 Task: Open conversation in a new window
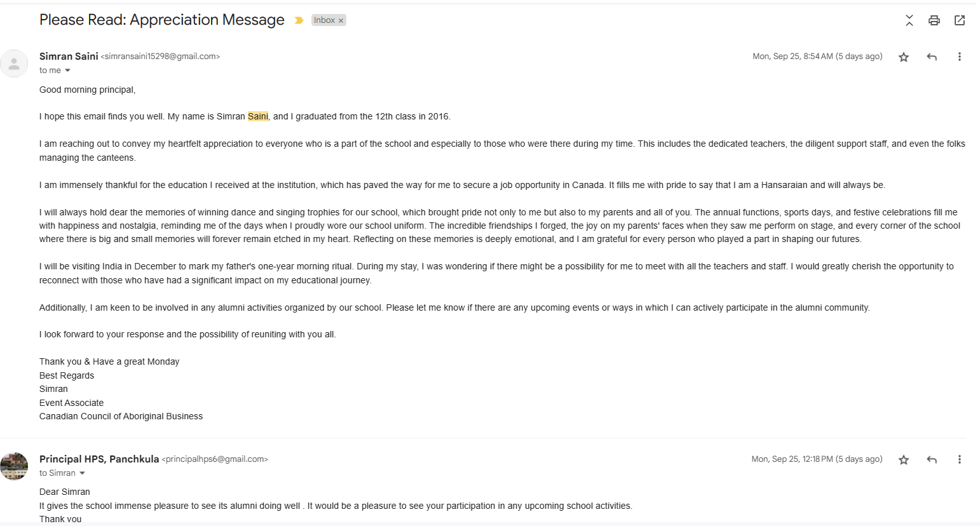(960, 20)
